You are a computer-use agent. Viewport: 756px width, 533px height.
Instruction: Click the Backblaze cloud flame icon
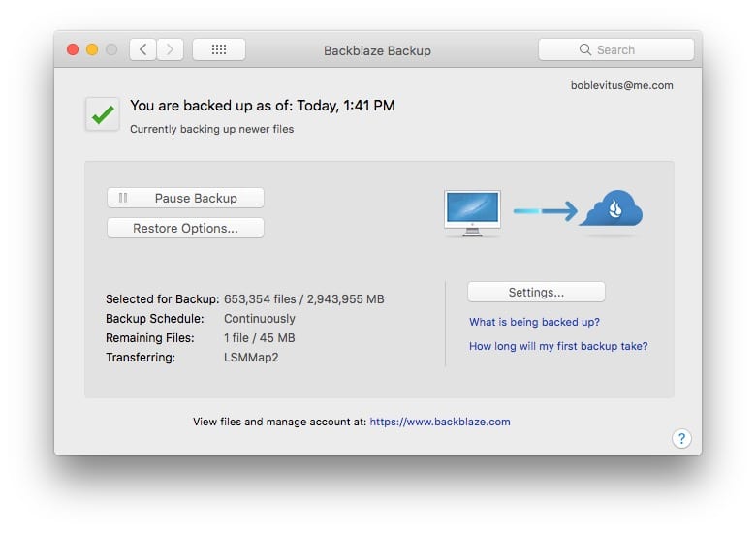click(612, 208)
